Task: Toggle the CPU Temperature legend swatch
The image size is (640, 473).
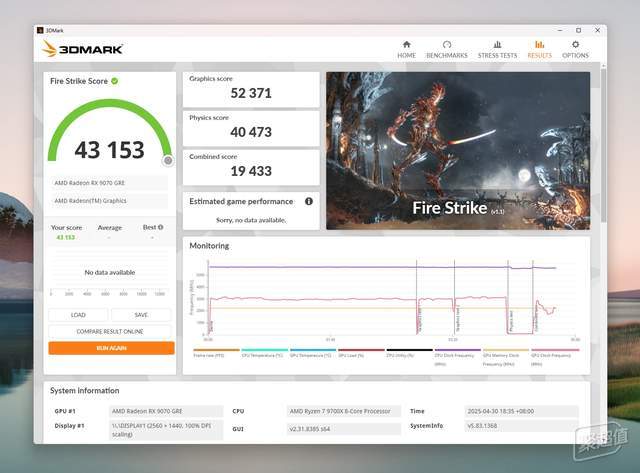Action: pyautogui.click(x=264, y=350)
